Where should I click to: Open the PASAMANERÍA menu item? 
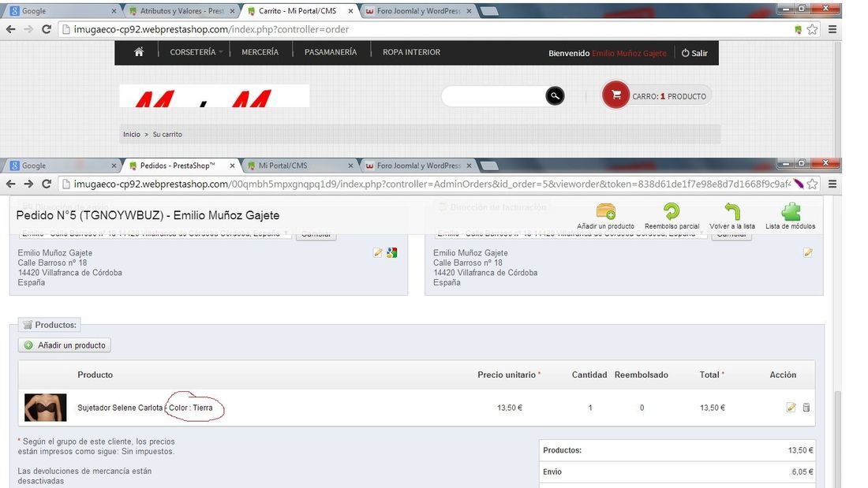(x=331, y=52)
